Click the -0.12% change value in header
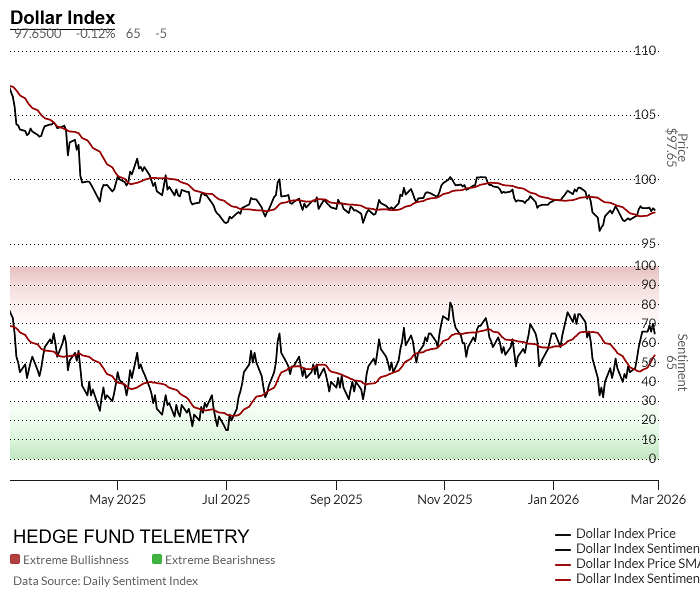This screenshot has height=600, width=700. click(95, 34)
